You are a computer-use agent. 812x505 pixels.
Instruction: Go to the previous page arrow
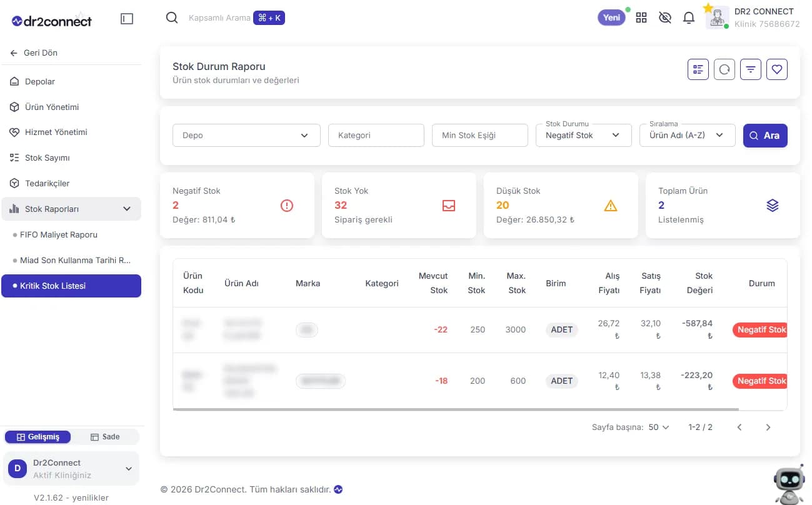click(x=739, y=427)
